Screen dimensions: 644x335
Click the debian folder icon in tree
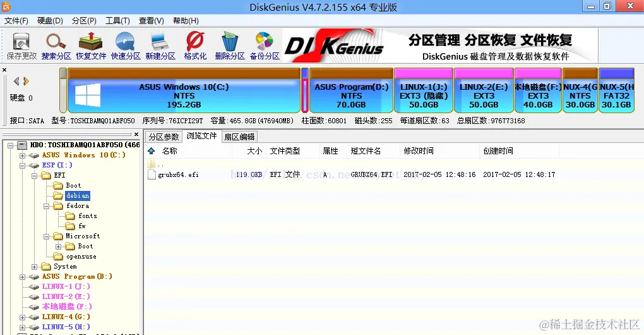[x=58, y=196]
